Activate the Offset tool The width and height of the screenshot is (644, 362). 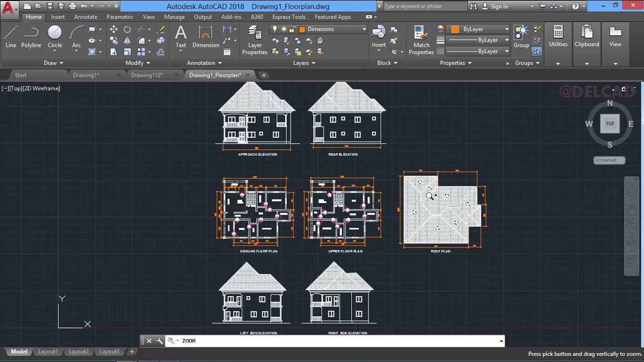(161, 52)
